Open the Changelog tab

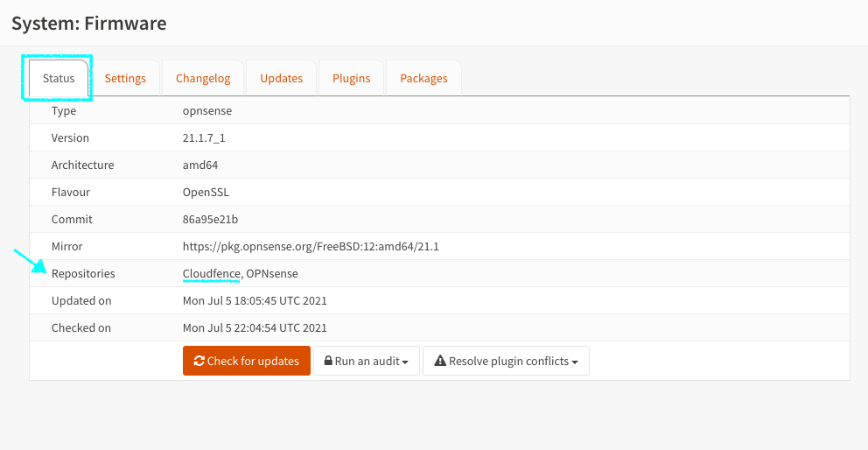click(203, 78)
